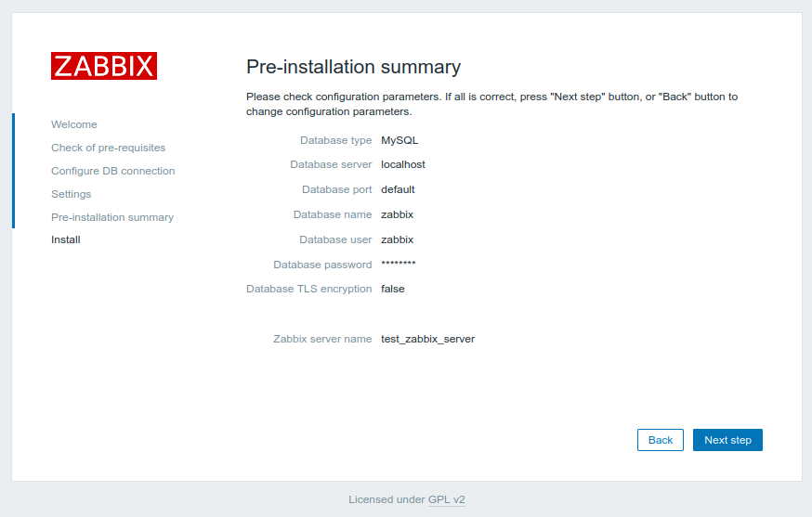This screenshot has height=517, width=812.
Task: Click the Database name value zabbix
Action: tap(398, 214)
